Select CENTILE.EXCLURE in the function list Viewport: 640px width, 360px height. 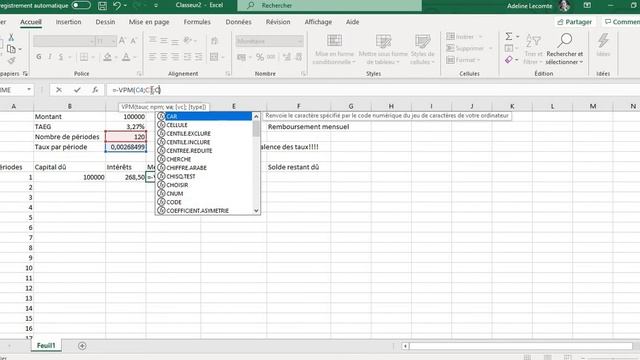(x=204, y=133)
